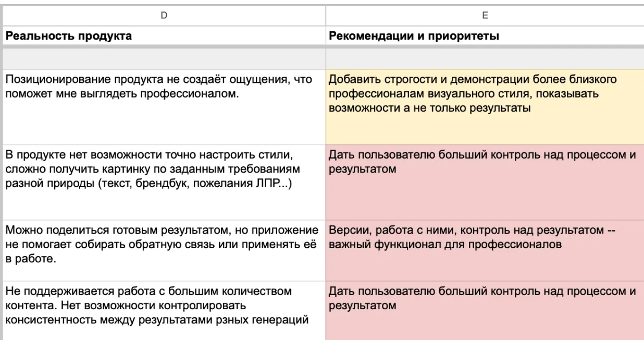Select column E header
Image resolution: width=644 pixels, height=340 pixels.
pyautogui.click(x=484, y=16)
